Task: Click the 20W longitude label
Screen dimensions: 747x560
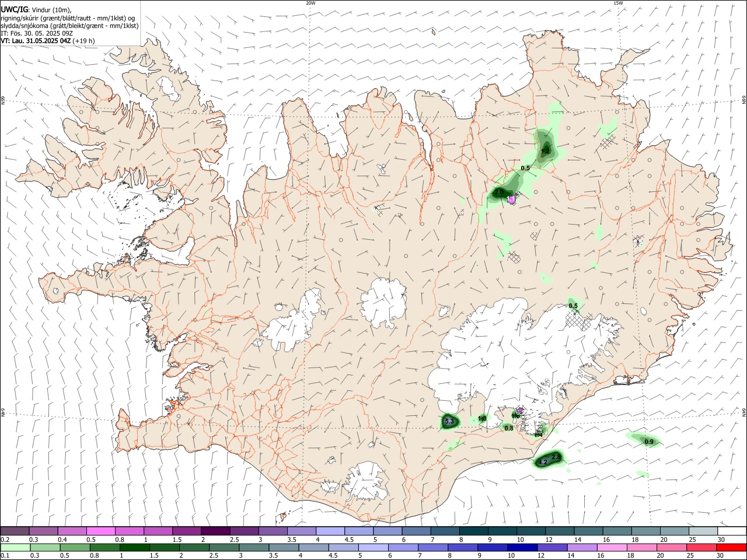Action: [x=310, y=3]
